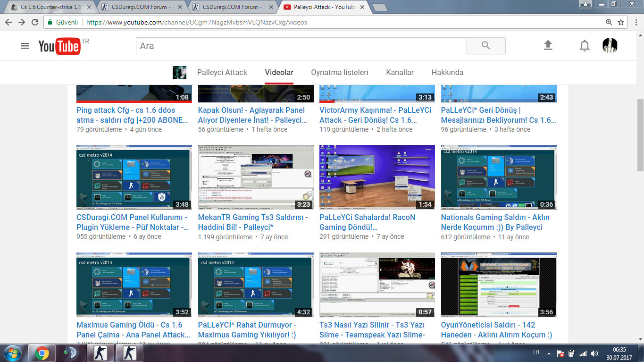Play the 0:57 Ts3 tutorial thumbnail
This screenshot has height=362, width=644.
point(377,285)
